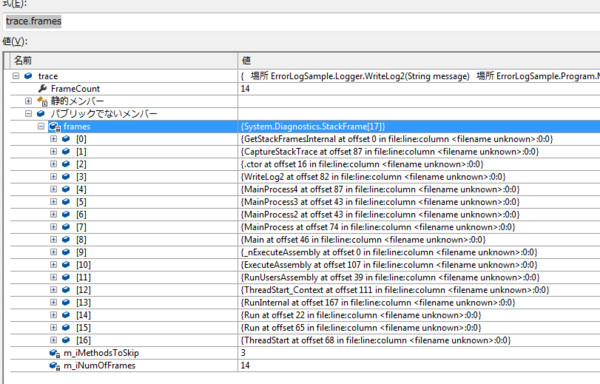Select the Run at offset 22 value
The height and width of the screenshot is (384, 600).
361,315
